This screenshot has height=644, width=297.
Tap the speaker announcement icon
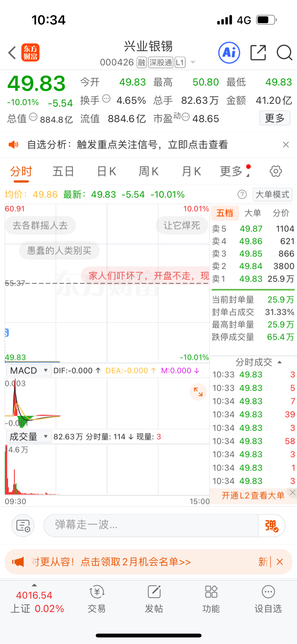[14, 145]
